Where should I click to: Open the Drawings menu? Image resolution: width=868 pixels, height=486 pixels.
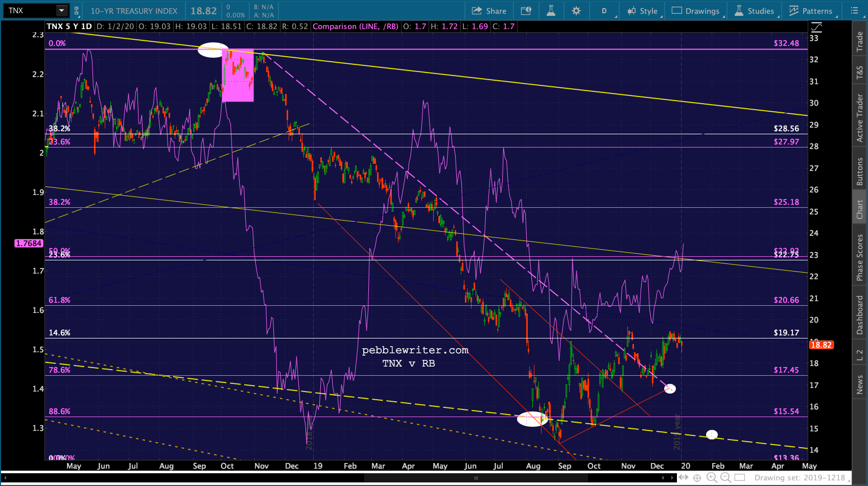click(x=696, y=11)
